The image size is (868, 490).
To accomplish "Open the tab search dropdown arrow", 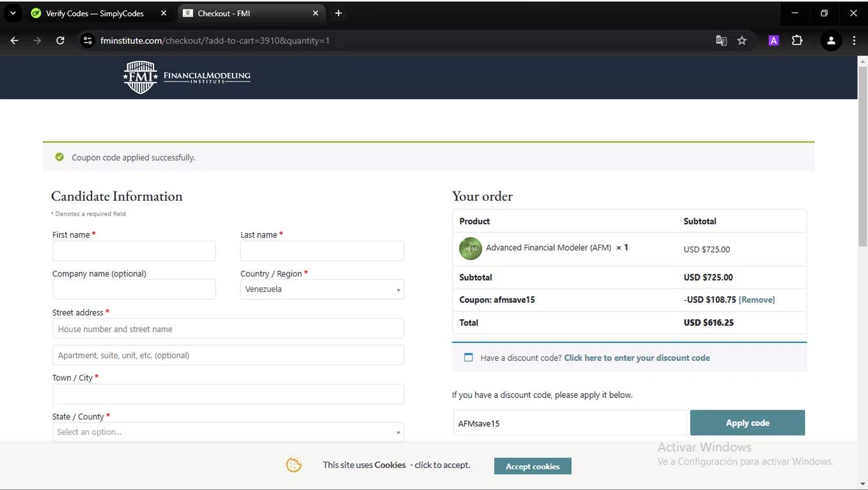I will pyautogui.click(x=13, y=13).
